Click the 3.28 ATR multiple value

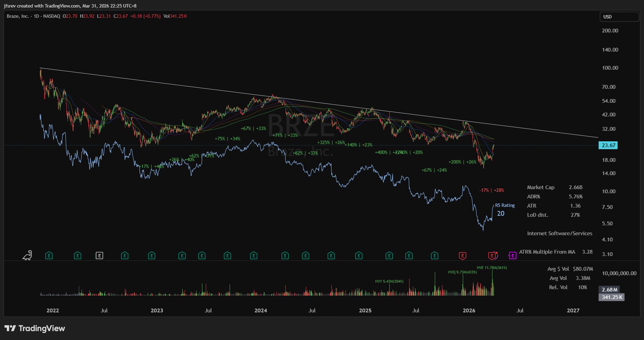(587, 252)
